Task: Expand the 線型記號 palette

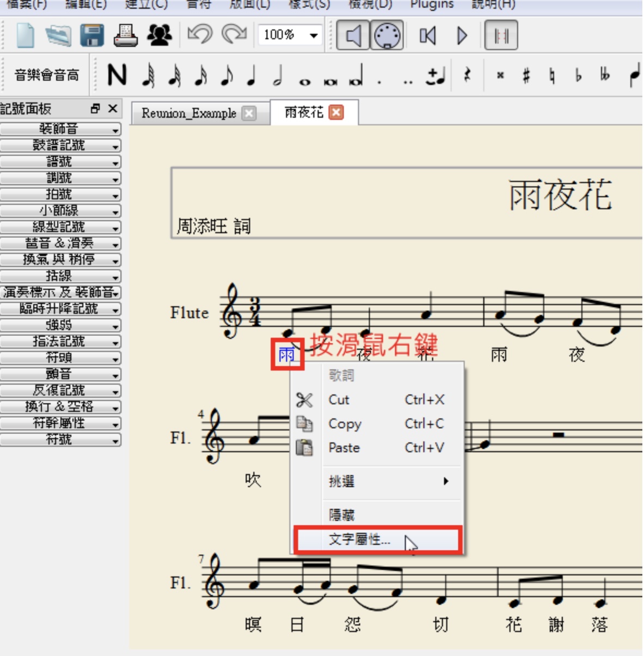Action: click(x=60, y=227)
